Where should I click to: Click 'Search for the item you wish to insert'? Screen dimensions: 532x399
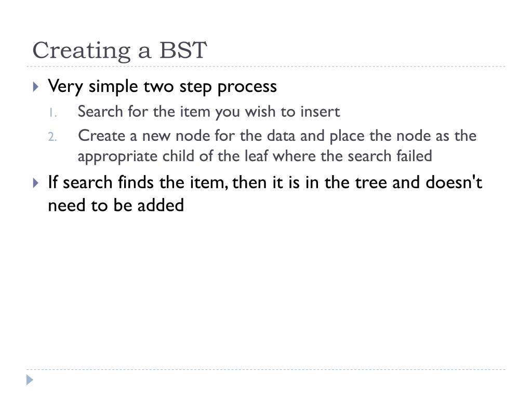click(x=209, y=112)
